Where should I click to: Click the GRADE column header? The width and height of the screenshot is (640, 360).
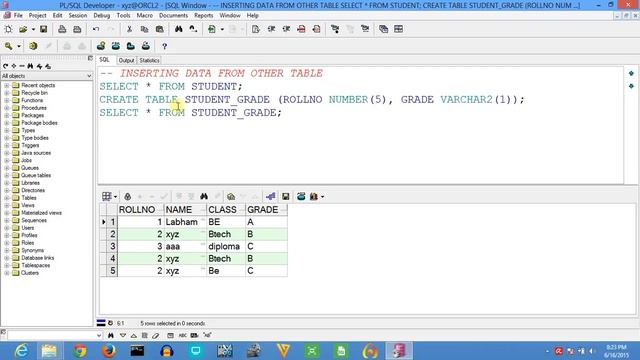(266, 210)
